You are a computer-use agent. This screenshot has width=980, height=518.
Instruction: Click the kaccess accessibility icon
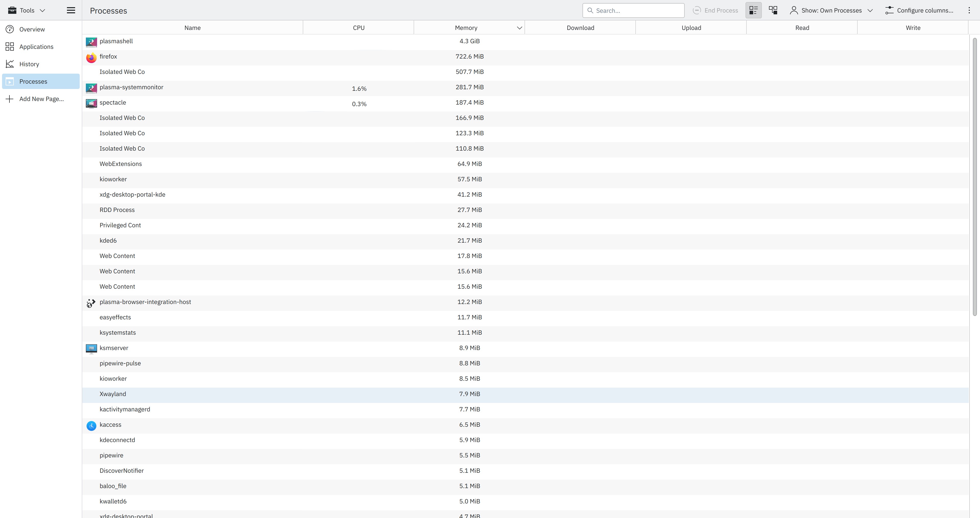[x=91, y=425]
